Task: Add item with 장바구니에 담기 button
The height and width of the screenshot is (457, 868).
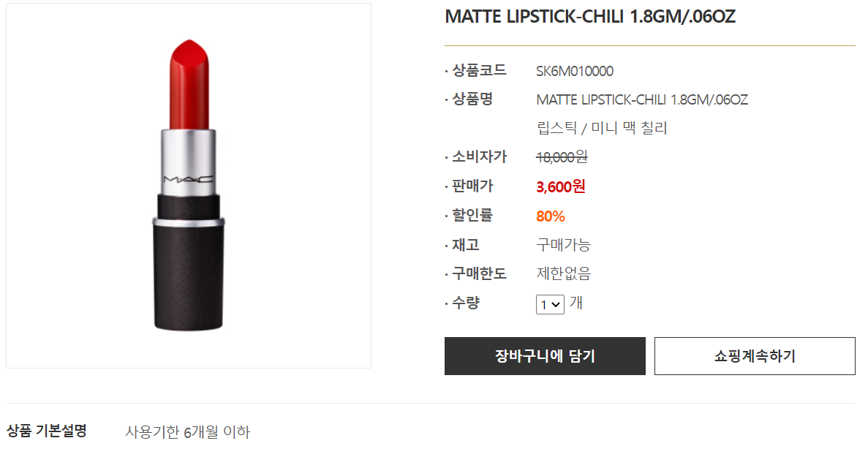Action: 545,356
